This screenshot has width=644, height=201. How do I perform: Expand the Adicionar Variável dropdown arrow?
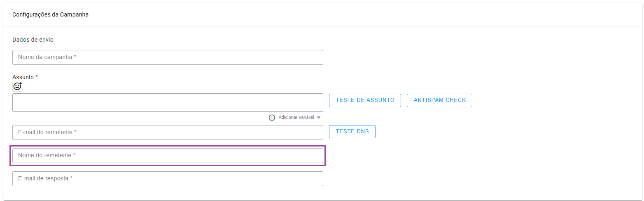[319, 118]
